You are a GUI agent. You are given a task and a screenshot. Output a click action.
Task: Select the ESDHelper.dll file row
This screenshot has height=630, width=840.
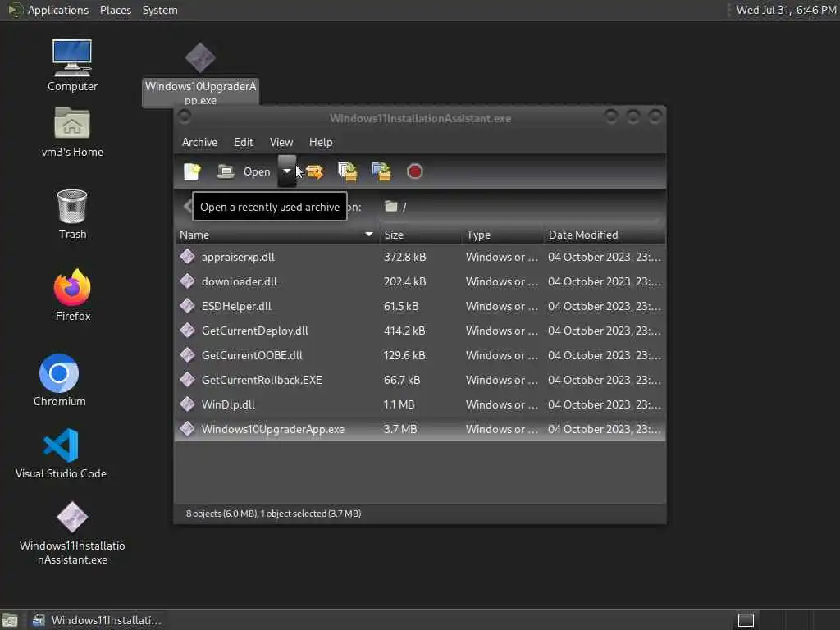coord(420,307)
